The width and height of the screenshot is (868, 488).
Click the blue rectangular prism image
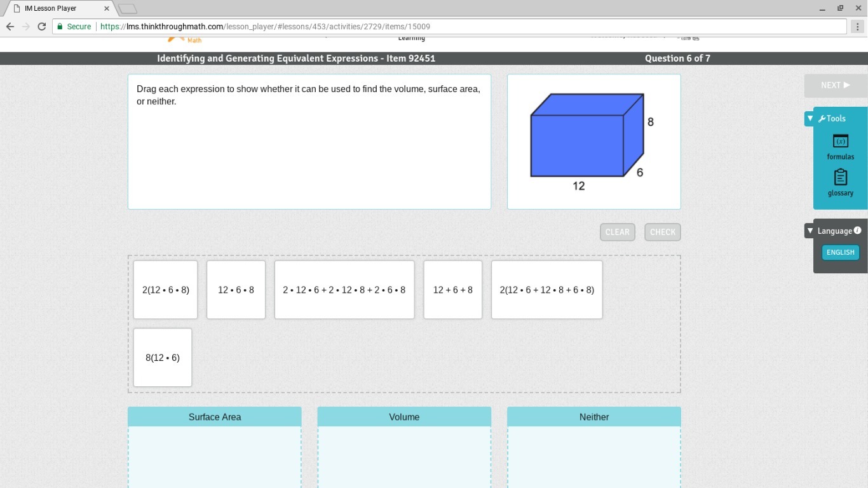coord(587,135)
